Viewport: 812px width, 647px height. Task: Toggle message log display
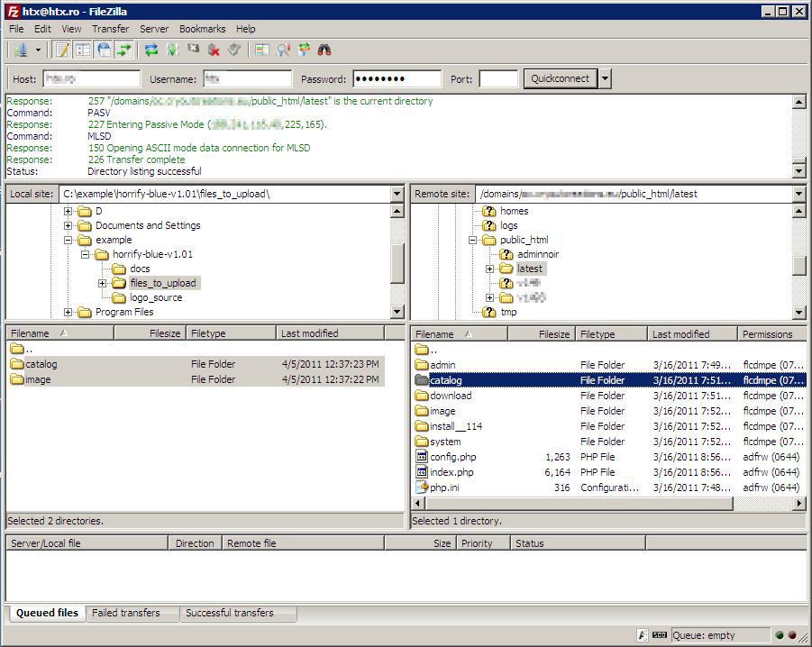pyautogui.click(x=62, y=50)
